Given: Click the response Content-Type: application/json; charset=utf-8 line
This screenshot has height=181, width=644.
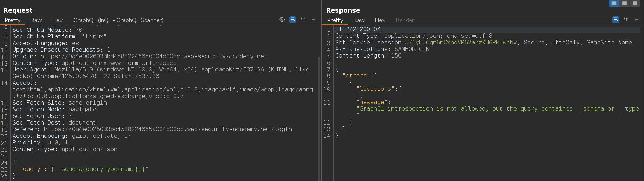Looking at the screenshot, I should click(414, 36).
